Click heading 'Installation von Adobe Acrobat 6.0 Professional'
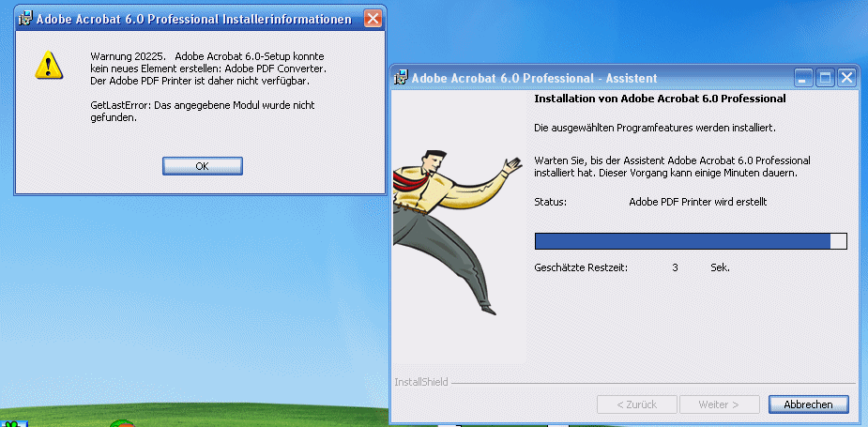This screenshot has width=868, height=427. click(660, 99)
